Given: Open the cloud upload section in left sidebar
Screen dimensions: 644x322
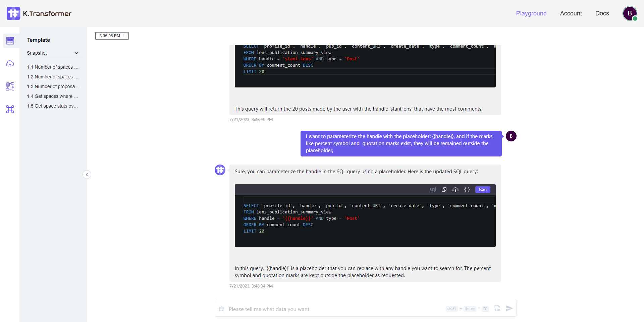Looking at the screenshot, I should [10, 64].
